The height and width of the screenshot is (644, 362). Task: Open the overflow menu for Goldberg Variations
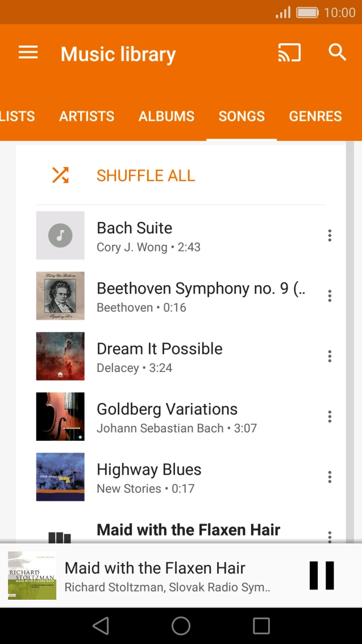(330, 416)
